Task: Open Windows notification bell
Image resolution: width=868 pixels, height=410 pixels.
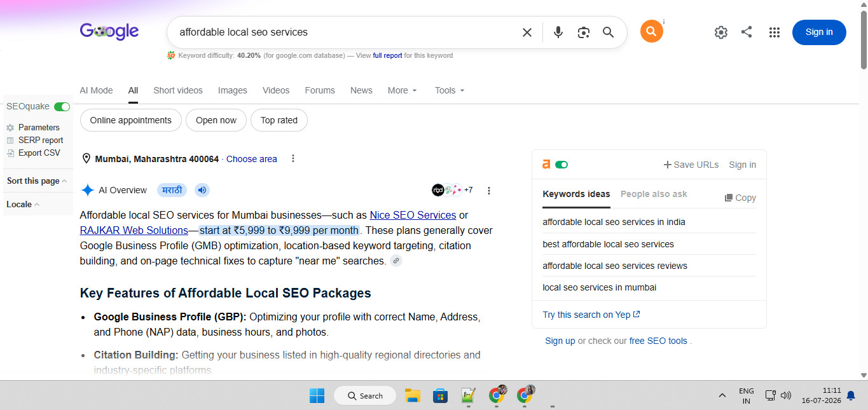Action: tap(851, 395)
